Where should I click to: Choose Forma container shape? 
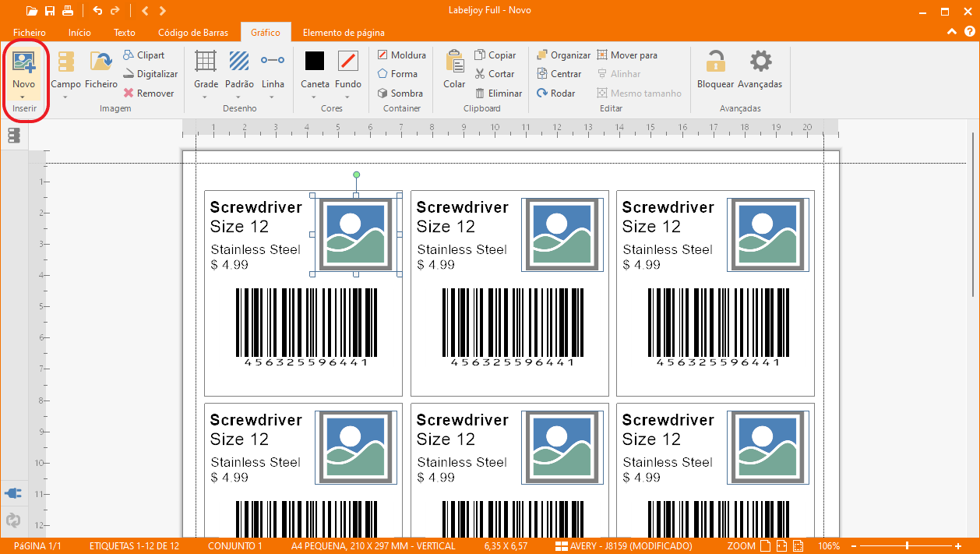click(x=397, y=74)
